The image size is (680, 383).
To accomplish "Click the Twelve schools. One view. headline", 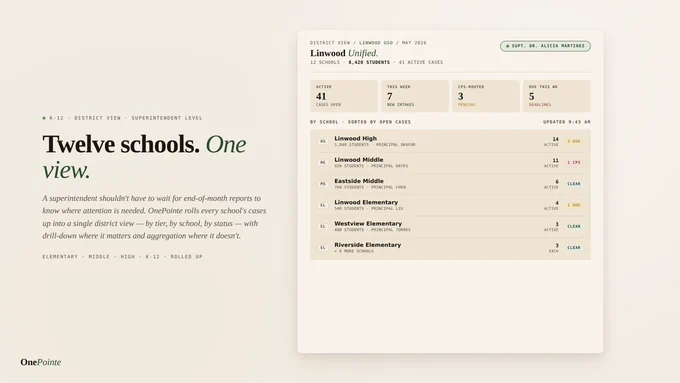I will 144,157.
